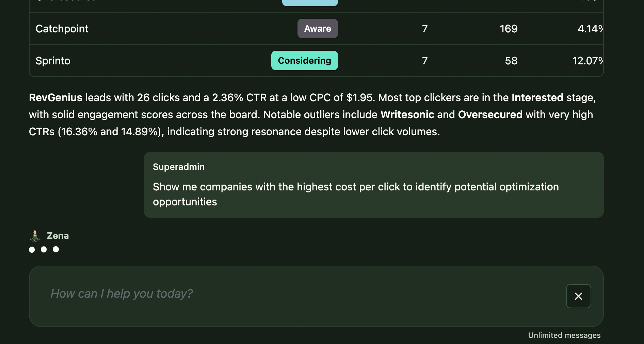The width and height of the screenshot is (644, 344).
Task: Click Zena's meditating avatar icon
Action: (35, 236)
